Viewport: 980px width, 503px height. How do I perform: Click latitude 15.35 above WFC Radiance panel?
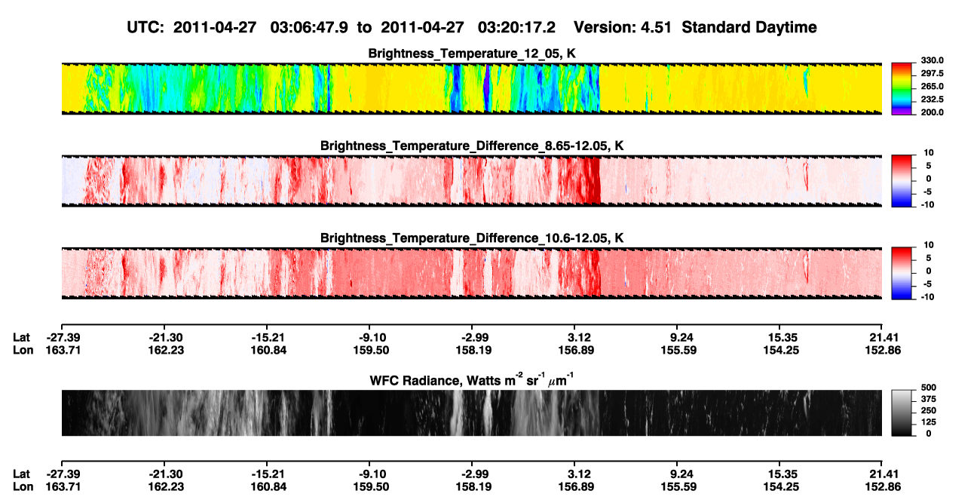[782, 337]
